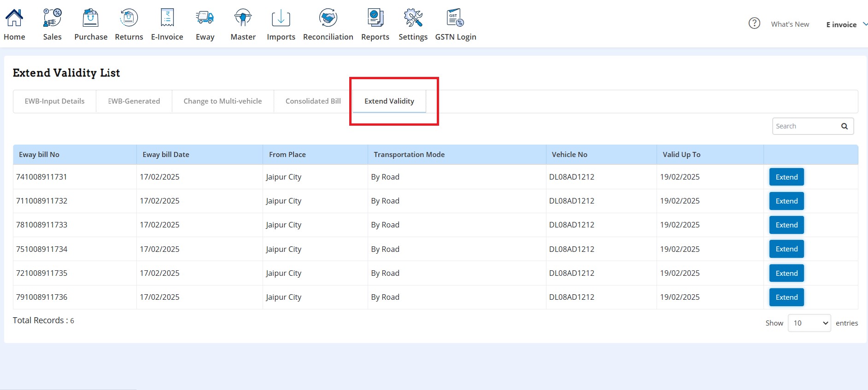Select Eway bill number 781008911733
The height and width of the screenshot is (390, 868).
tap(41, 225)
